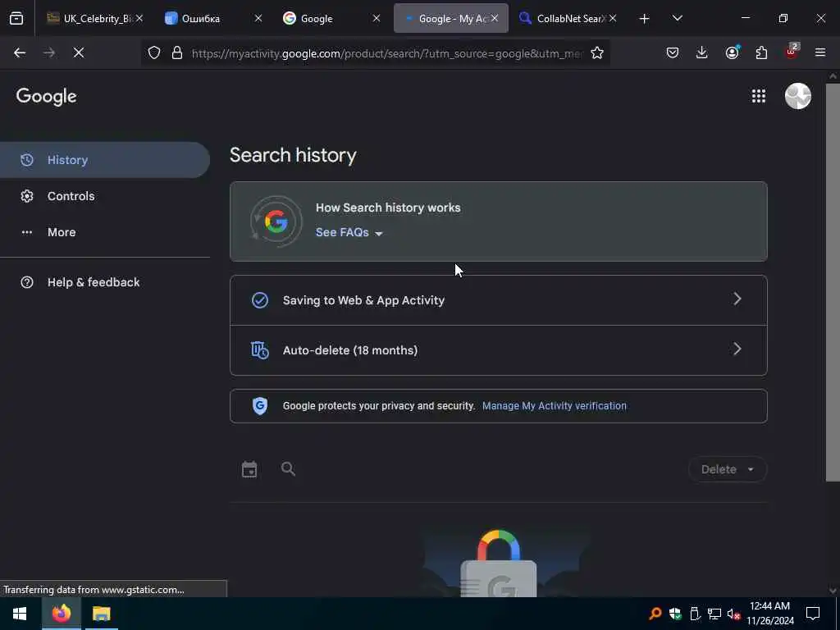This screenshot has height=630, width=840.
Task: Open tracking protection shield icon
Action: pos(154,52)
